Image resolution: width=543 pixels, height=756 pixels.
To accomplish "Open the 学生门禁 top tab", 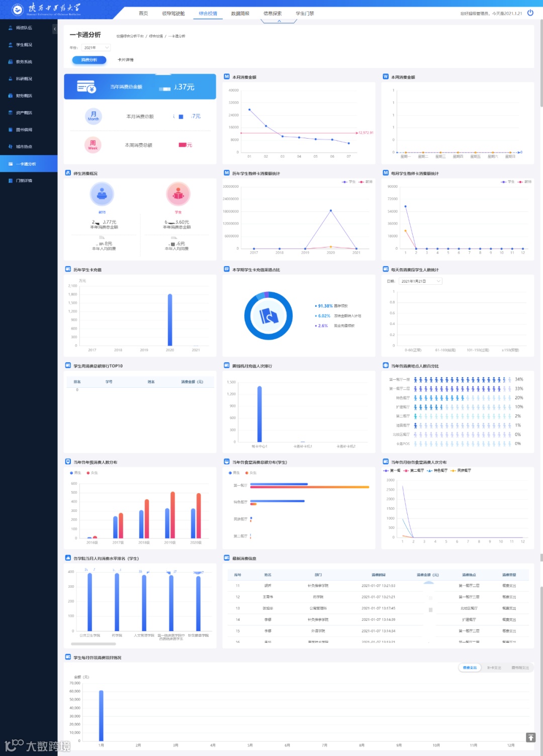I will [305, 14].
